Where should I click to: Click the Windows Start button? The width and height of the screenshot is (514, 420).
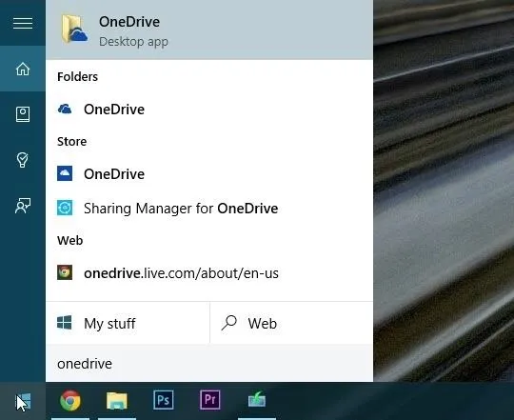click(x=23, y=401)
